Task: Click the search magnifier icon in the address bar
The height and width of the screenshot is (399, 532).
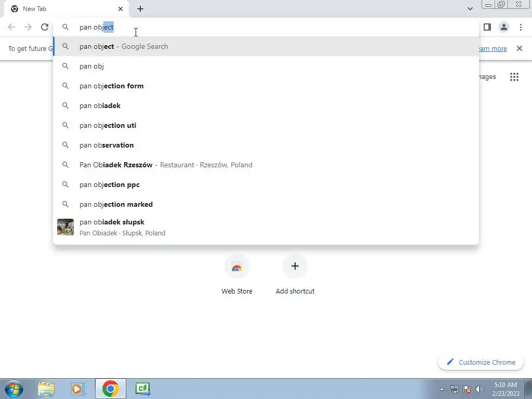Action: [x=65, y=27]
